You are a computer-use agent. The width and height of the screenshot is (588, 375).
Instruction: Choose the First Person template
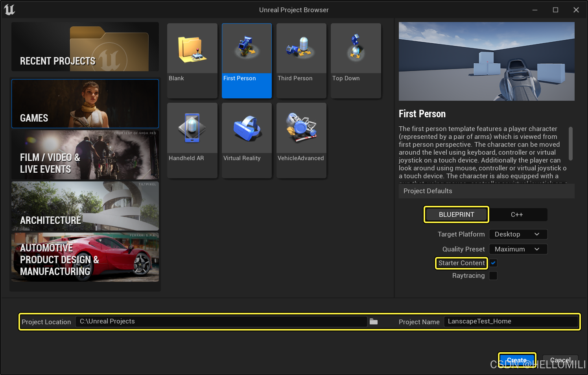point(247,61)
